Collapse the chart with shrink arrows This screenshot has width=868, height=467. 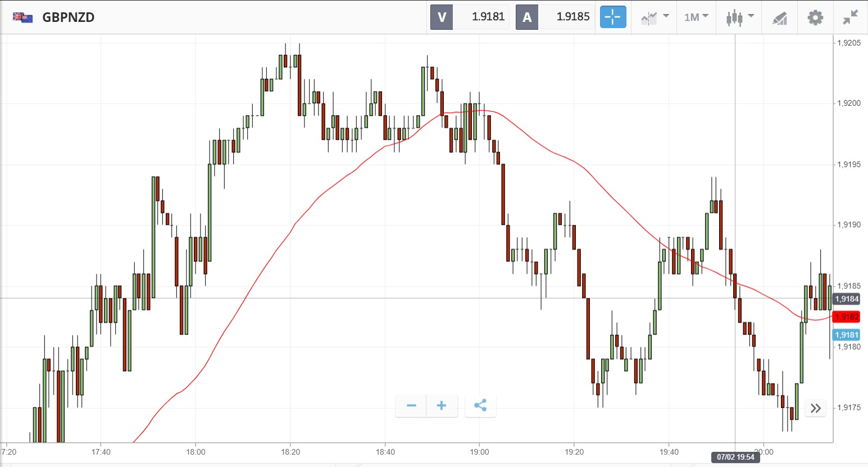850,17
